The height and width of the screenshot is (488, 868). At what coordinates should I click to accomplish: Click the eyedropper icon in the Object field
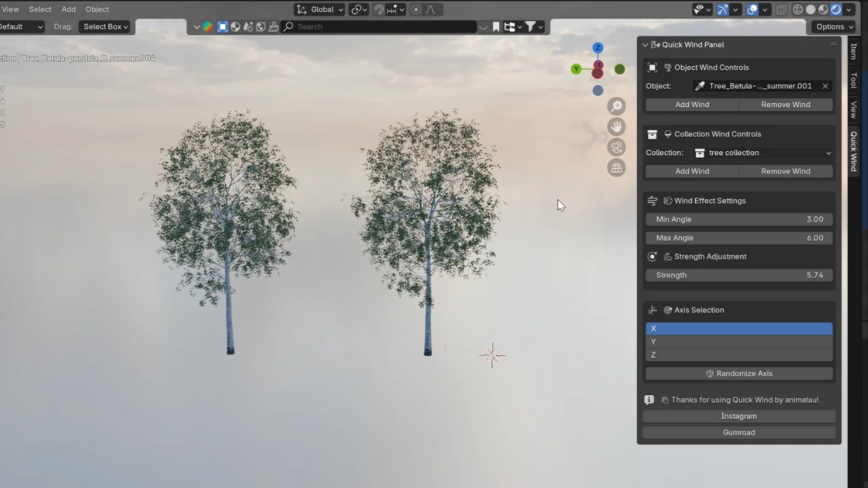(x=700, y=85)
